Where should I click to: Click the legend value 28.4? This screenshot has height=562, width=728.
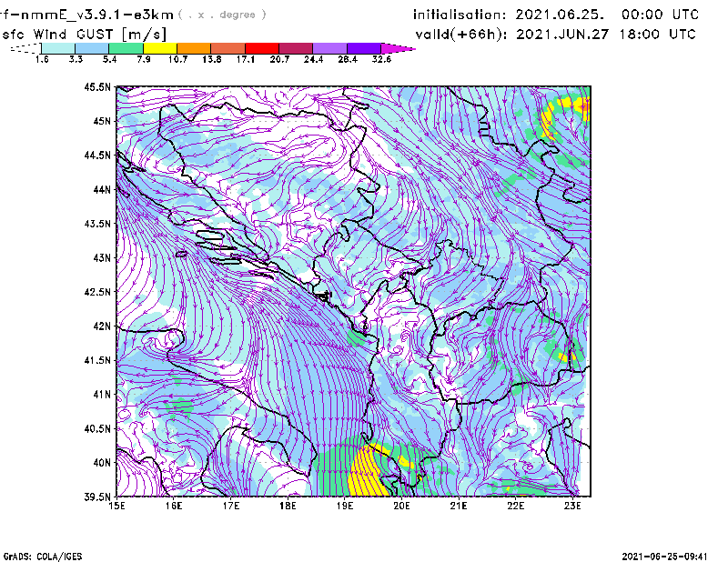click(x=348, y=59)
